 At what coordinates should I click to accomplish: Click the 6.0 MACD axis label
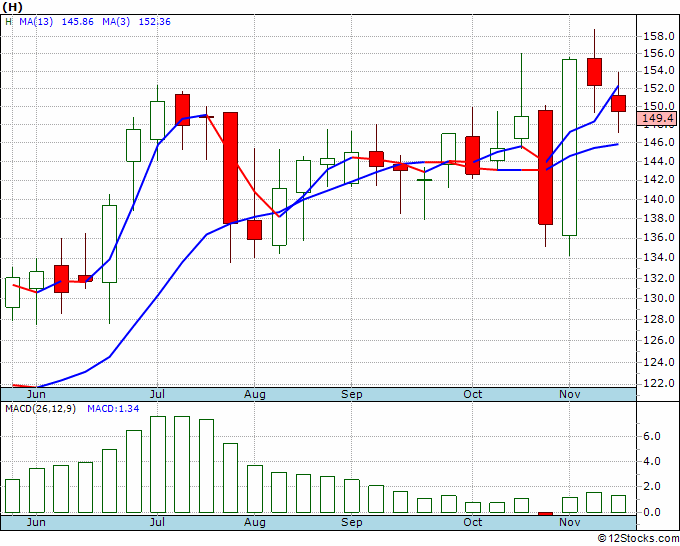pos(652,436)
